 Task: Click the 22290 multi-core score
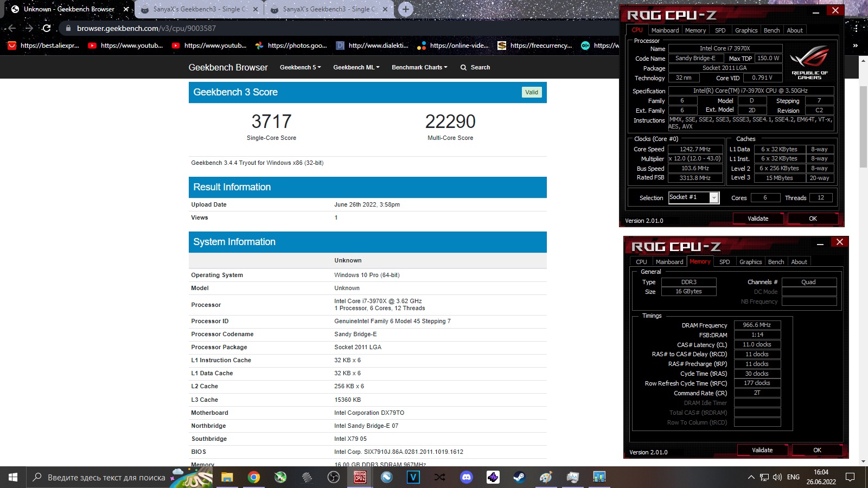coord(450,121)
